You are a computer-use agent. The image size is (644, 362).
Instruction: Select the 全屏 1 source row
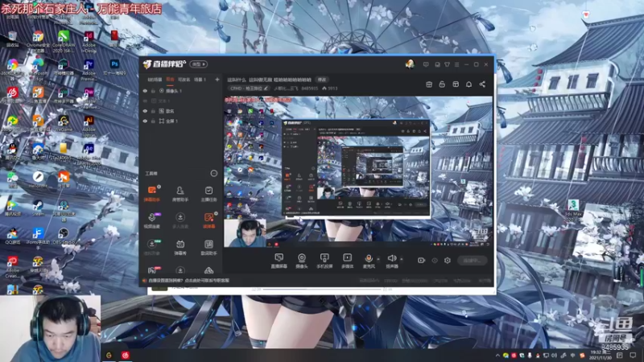(180, 121)
